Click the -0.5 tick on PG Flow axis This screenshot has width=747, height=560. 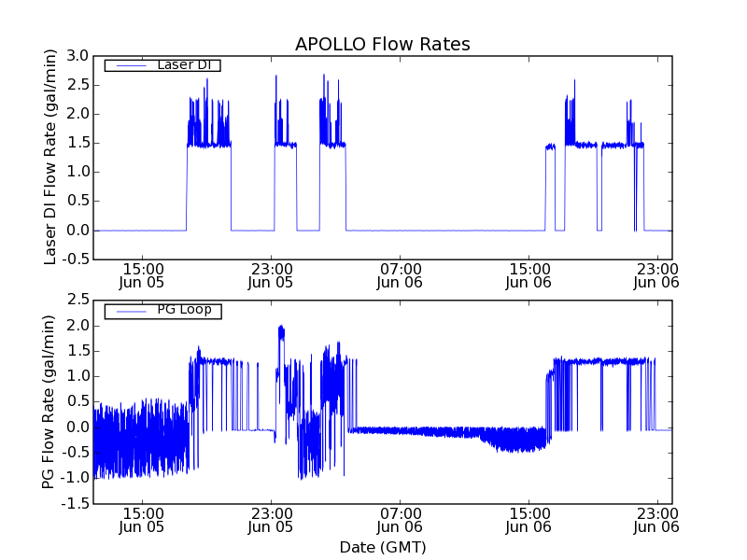75,453
